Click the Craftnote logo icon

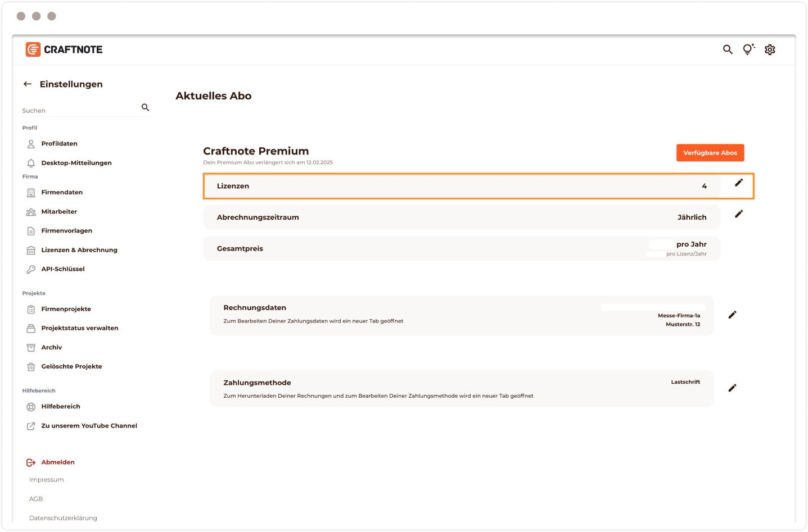(33, 49)
